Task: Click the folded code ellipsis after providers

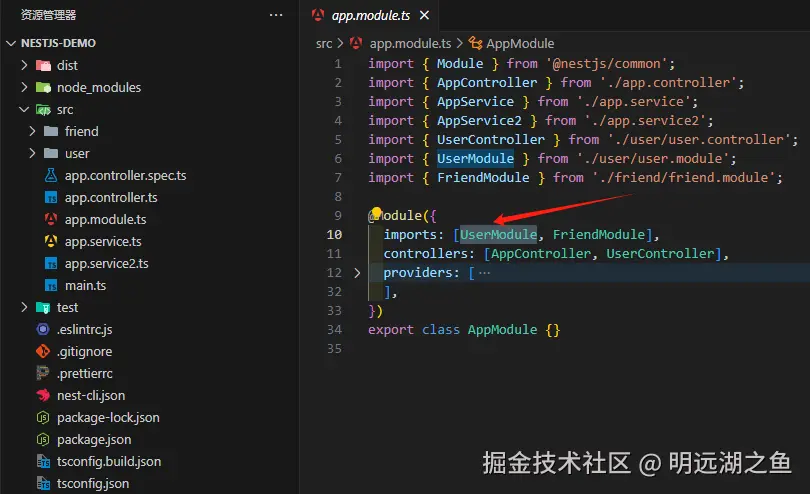Action: 484,273
